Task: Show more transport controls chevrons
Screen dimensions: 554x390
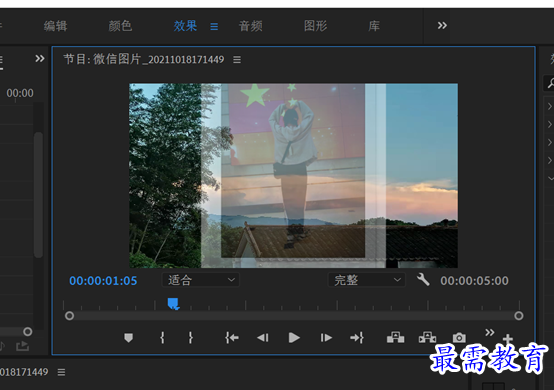Action: [x=490, y=332]
